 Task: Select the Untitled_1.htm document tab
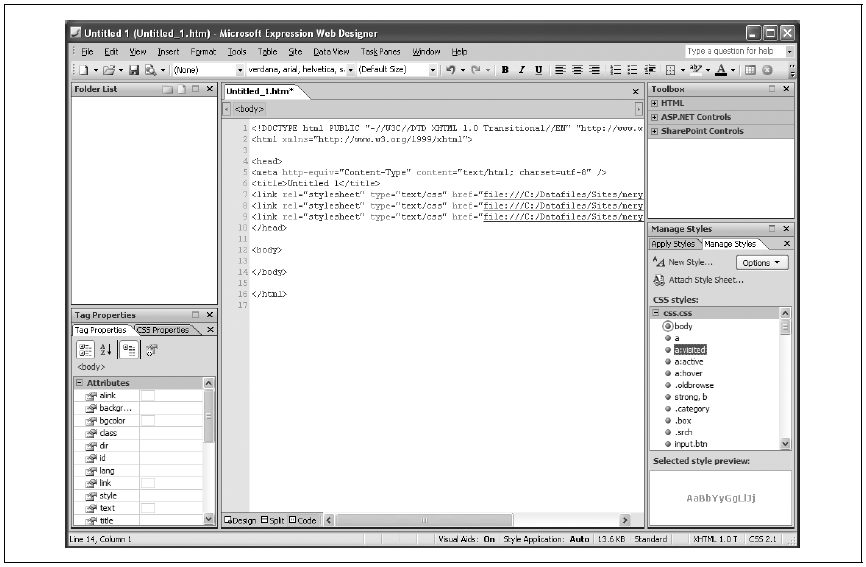click(260, 92)
